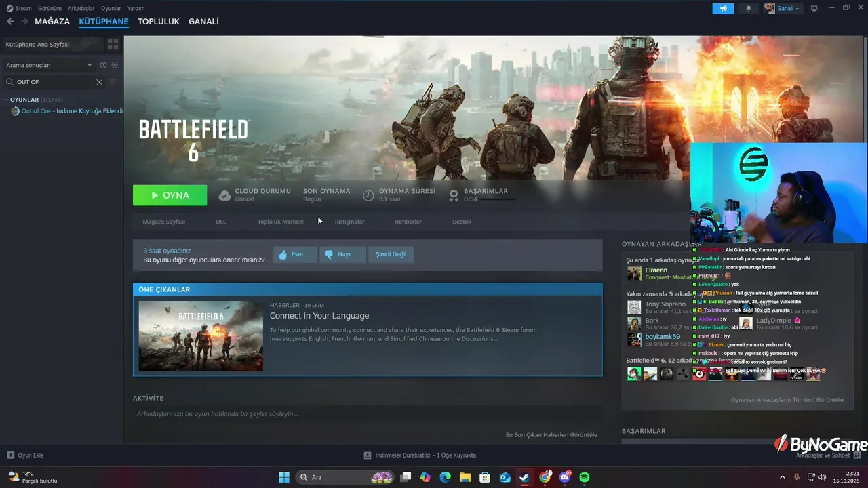Image resolution: width=868 pixels, height=488 pixels.
Task: Switch to MAĞAZA tab
Action: tap(52, 22)
